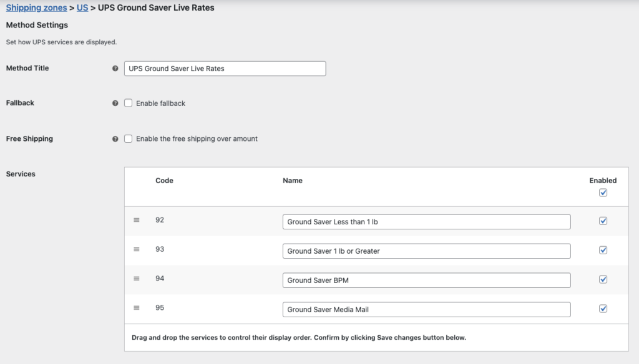Select service code 92 cell
Viewport: 639px width, 364px height.
160,220
